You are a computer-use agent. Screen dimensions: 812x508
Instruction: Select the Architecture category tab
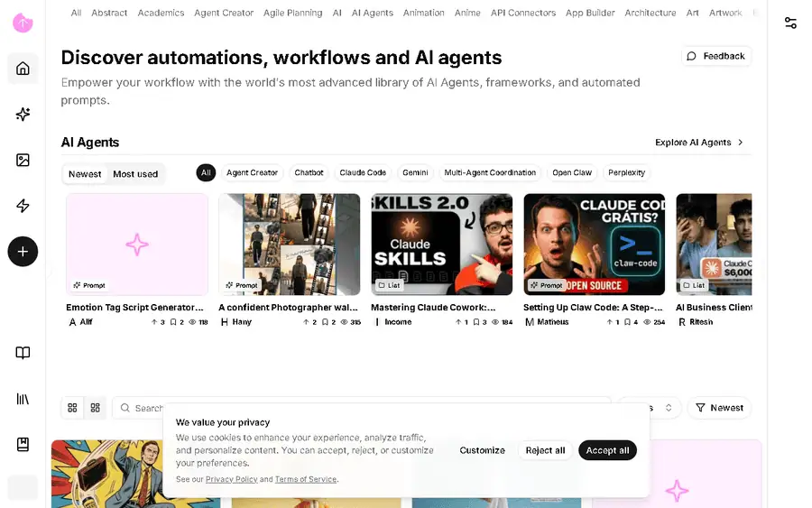point(650,13)
